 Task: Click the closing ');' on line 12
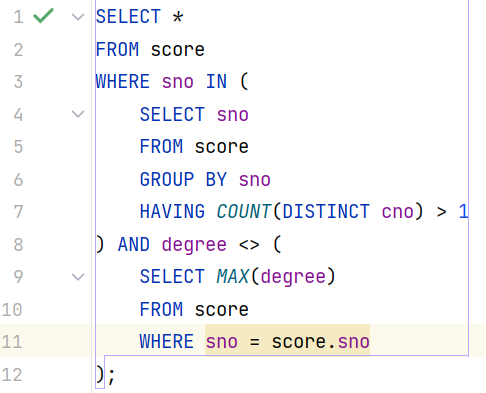coord(105,375)
